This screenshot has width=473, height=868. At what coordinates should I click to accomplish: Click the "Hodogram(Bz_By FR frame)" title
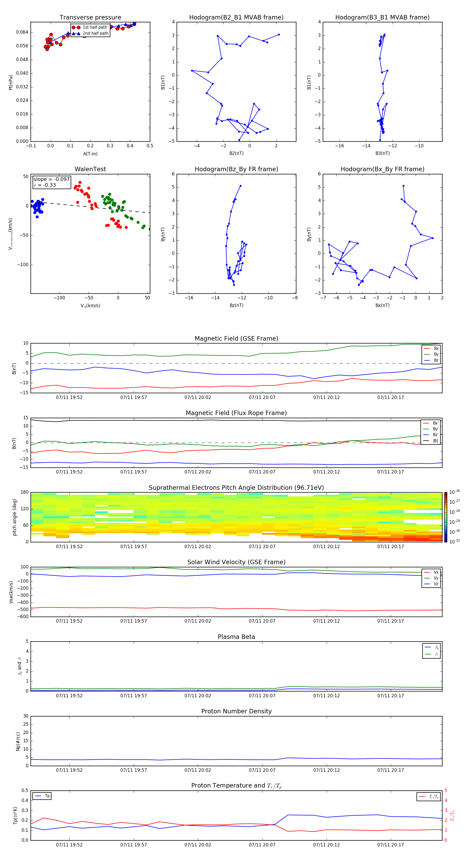(236, 169)
